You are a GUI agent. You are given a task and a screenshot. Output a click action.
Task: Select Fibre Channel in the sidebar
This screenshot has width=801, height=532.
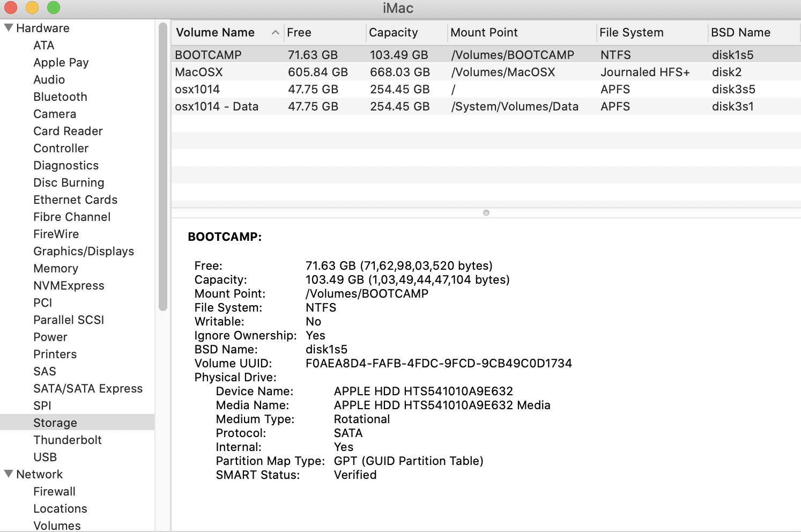72,217
